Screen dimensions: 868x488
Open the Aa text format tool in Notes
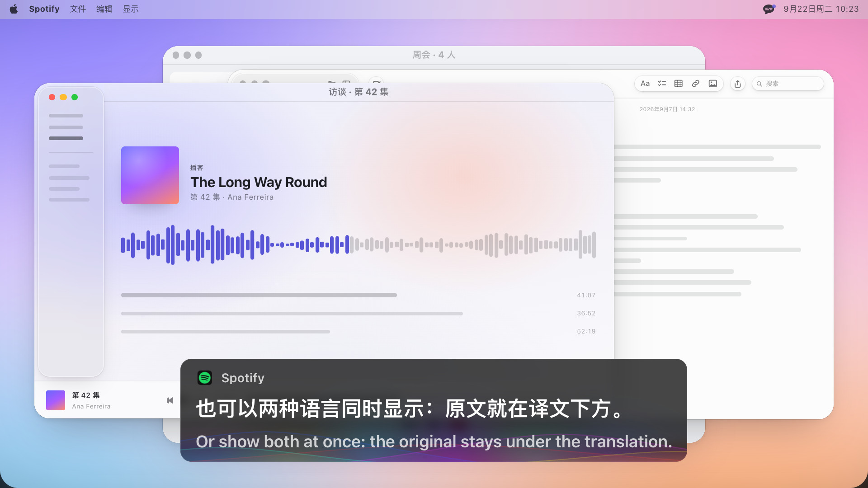645,84
